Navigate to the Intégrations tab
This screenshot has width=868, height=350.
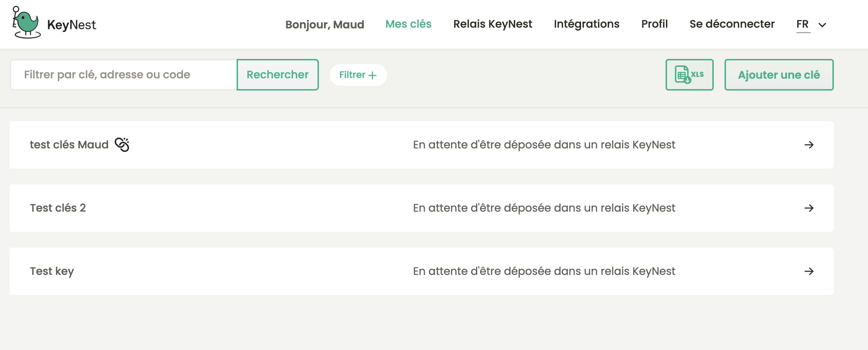(587, 24)
